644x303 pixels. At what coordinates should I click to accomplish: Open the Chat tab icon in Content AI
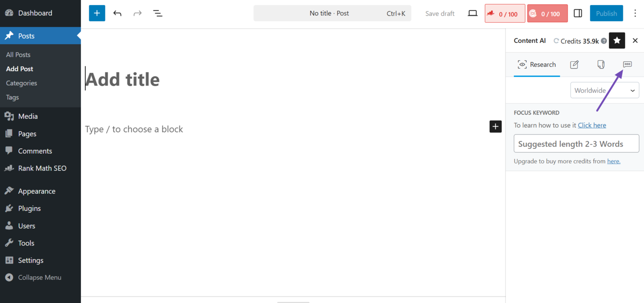click(627, 64)
